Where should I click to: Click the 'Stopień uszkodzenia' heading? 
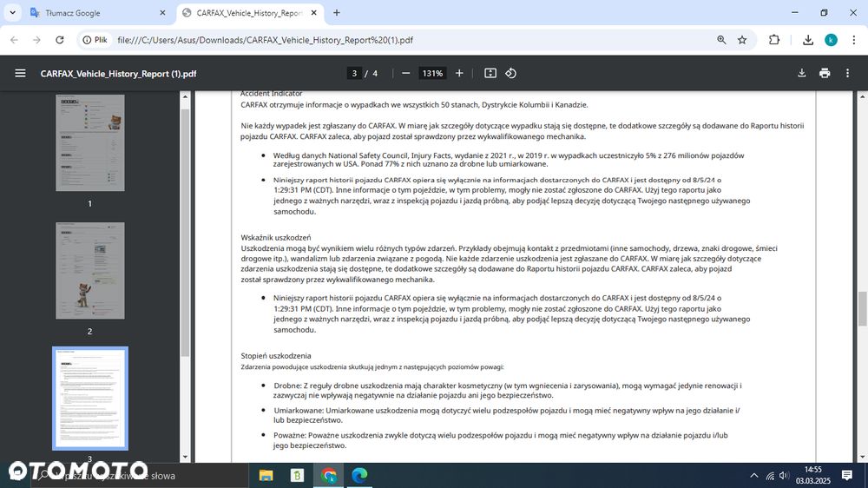point(276,356)
